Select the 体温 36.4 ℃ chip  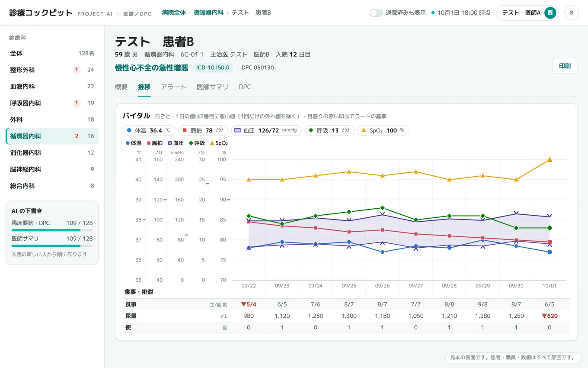(149, 130)
